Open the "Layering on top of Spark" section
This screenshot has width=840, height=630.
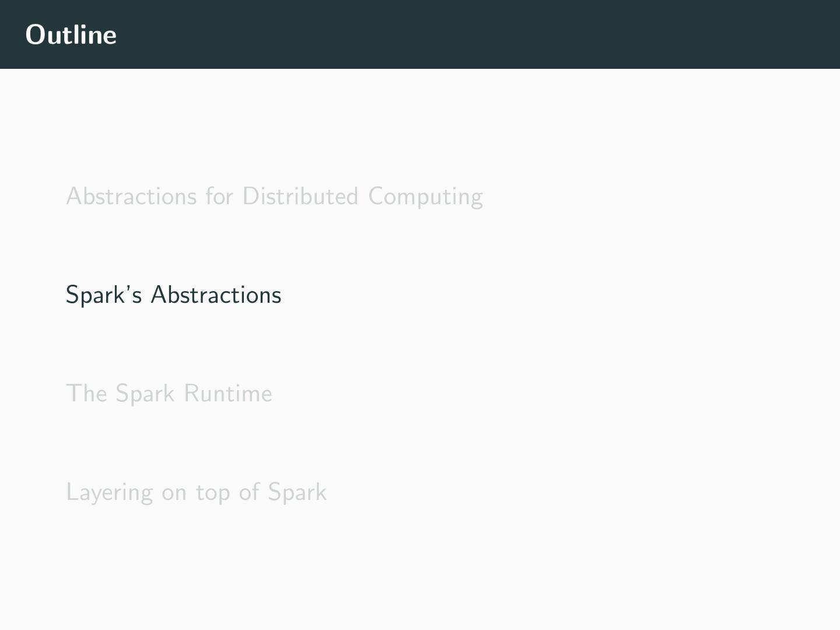click(196, 492)
